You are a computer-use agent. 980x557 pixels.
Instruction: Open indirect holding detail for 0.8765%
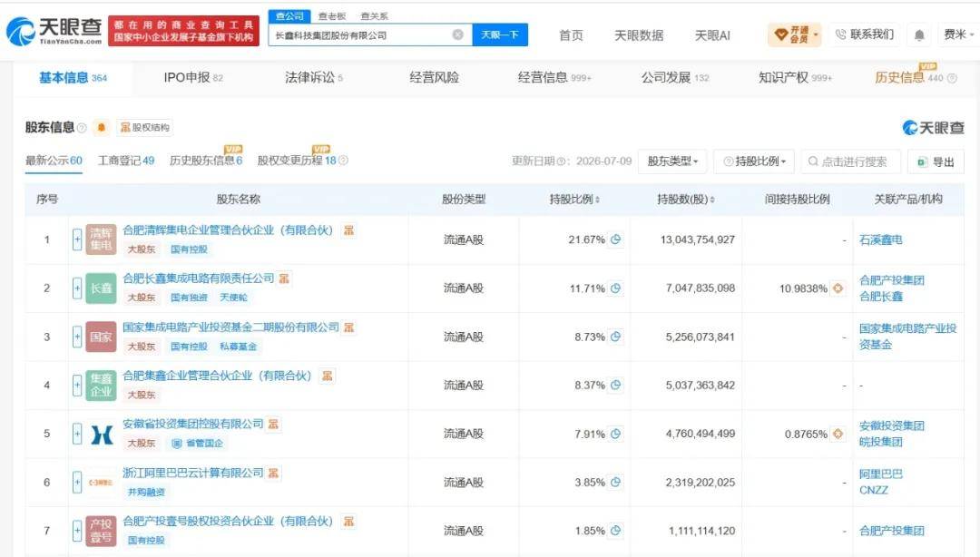click(x=838, y=434)
